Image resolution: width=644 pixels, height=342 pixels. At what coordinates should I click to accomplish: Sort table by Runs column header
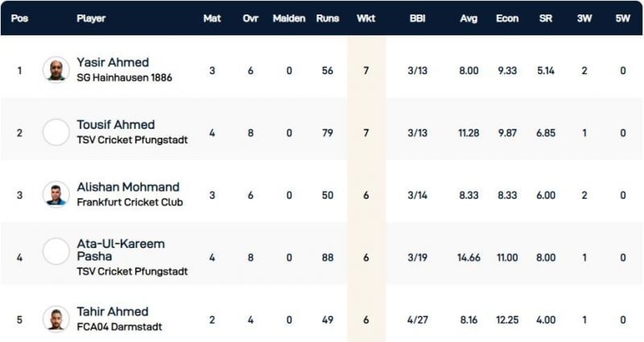tap(327, 18)
